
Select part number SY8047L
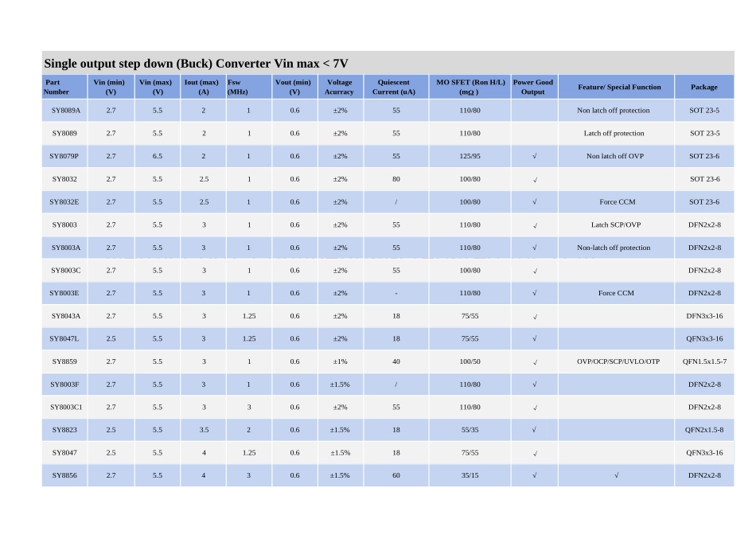[64, 338]
